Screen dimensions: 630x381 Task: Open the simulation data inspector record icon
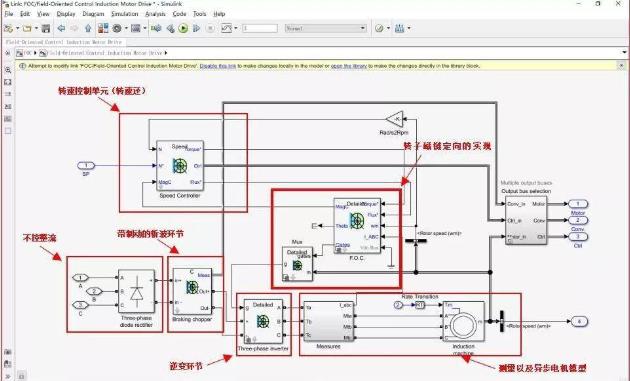[x=226, y=29]
